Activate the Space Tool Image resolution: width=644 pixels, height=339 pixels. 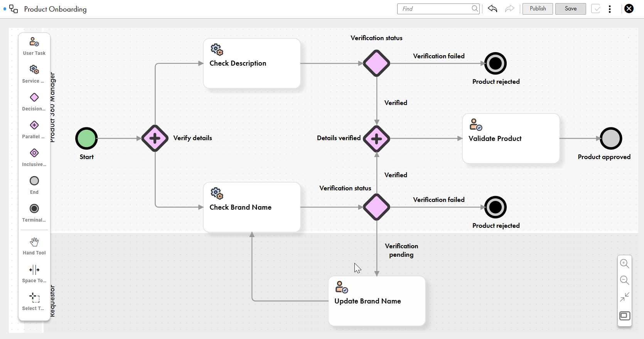coord(34,274)
